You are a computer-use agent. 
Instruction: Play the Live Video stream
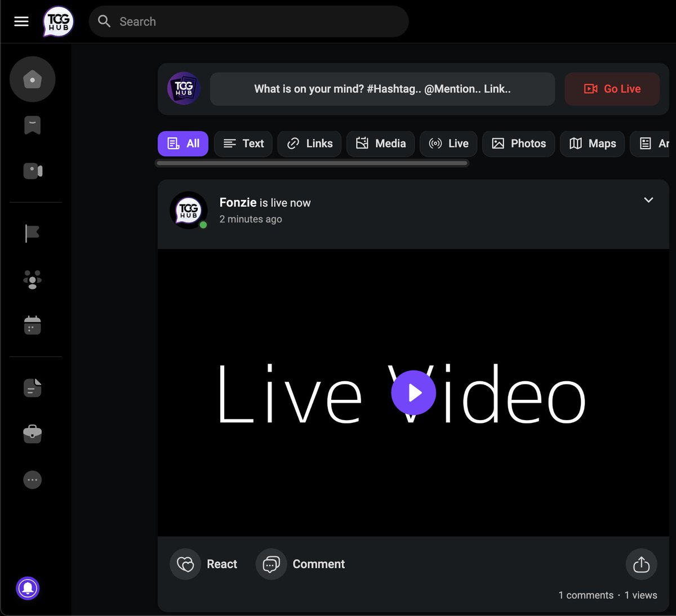[413, 392]
